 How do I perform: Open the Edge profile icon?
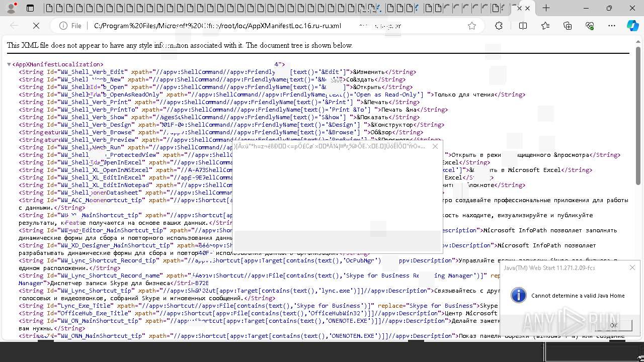11,8
